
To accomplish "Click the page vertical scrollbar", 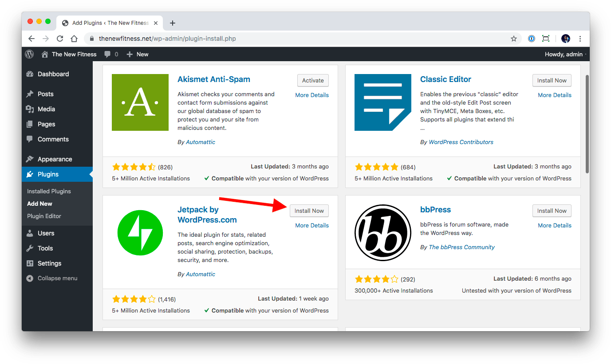I will click(587, 124).
